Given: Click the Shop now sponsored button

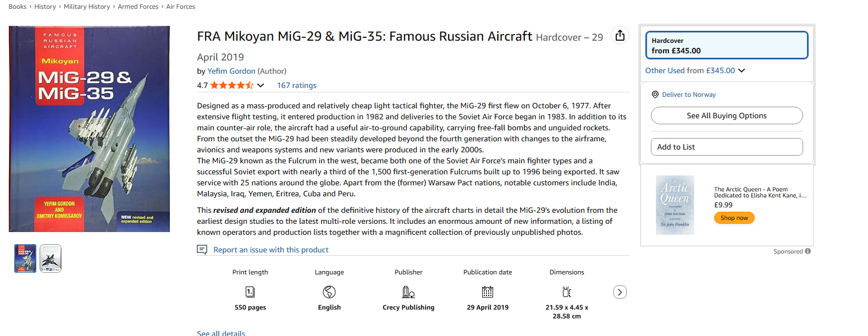Looking at the screenshot, I should pyautogui.click(x=734, y=218).
